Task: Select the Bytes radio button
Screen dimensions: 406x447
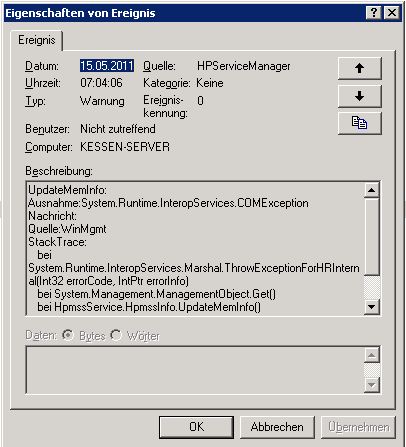Action: coord(68,335)
